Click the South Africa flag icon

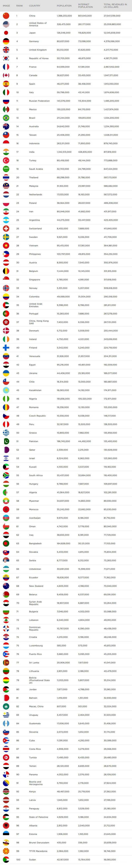(6, 476)
